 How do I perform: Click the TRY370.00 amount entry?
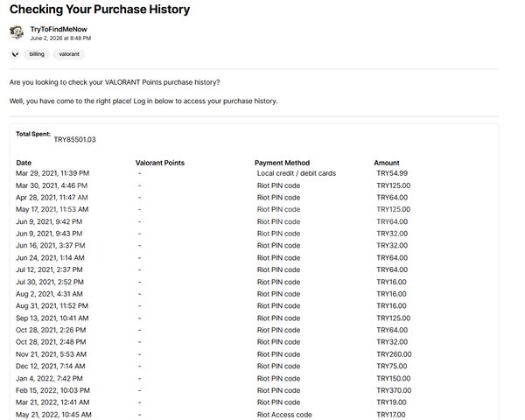(x=394, y=390)
